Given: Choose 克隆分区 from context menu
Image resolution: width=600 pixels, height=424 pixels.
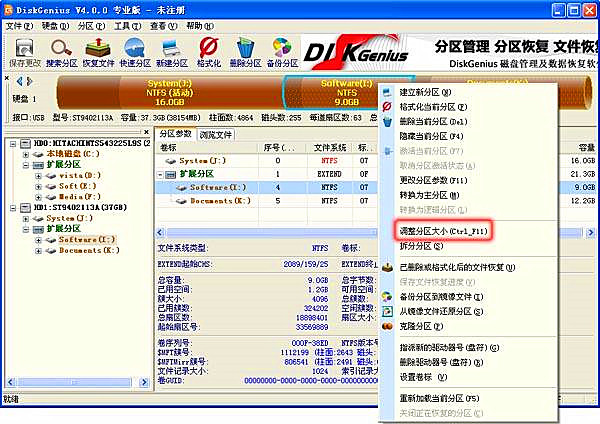Looking at the screenshot, I should click(467, 326).
